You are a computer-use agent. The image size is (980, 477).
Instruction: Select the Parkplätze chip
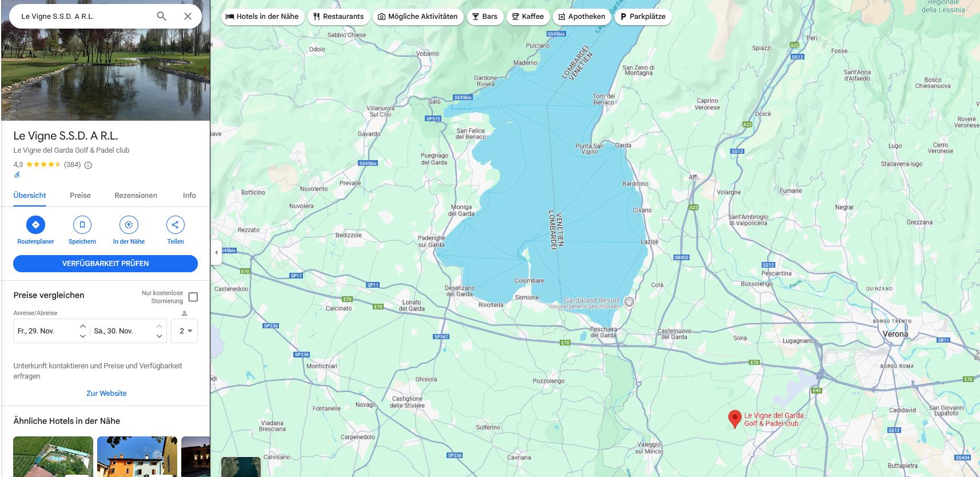coord(643,17)
